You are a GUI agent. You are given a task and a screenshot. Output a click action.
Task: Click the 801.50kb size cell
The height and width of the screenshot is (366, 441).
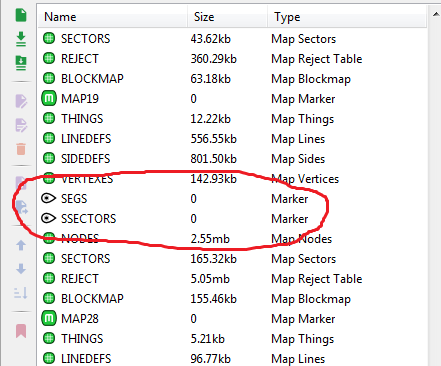214,159
